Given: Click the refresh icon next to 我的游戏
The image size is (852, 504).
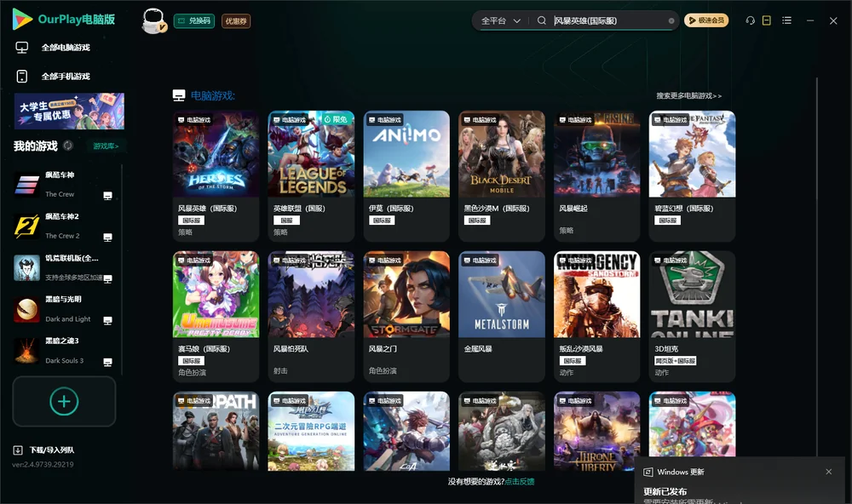Looking at the screenshot, I should coord(68,146).
